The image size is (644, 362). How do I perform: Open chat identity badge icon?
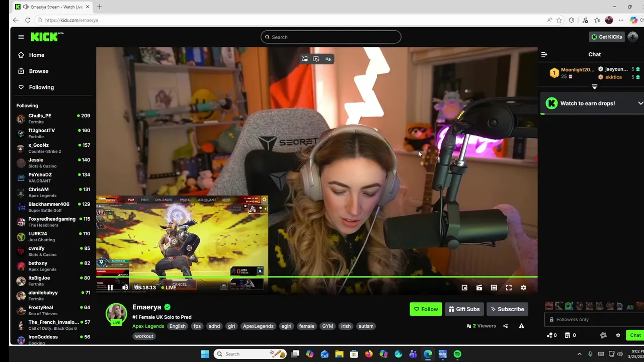tap(603, 335)
